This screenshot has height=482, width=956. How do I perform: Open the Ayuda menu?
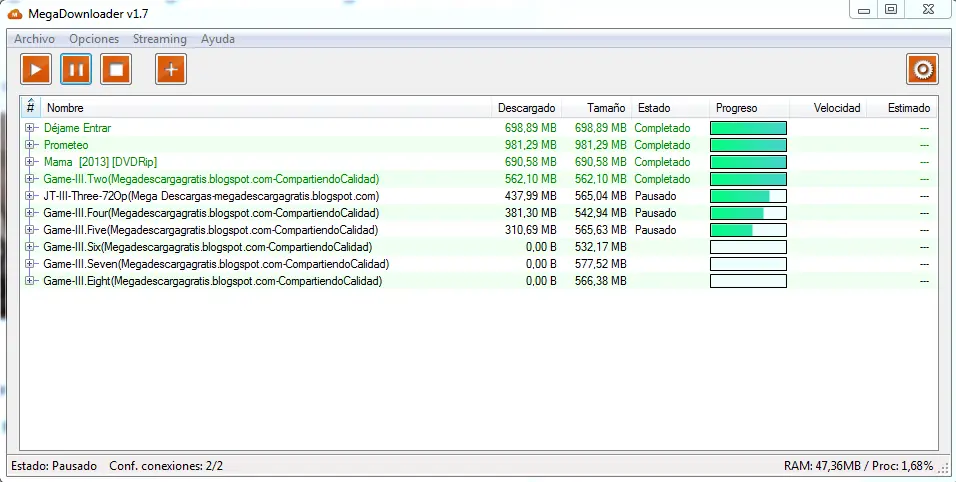pos(218,39)
